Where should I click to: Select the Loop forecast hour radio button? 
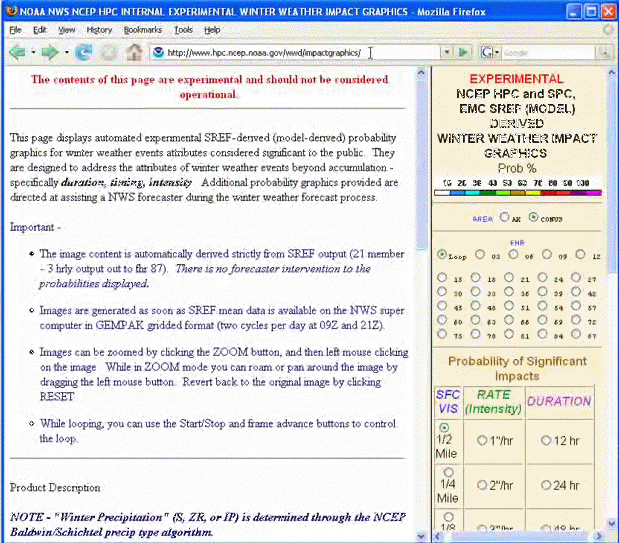pyautogui.click(x=442, y=254)
